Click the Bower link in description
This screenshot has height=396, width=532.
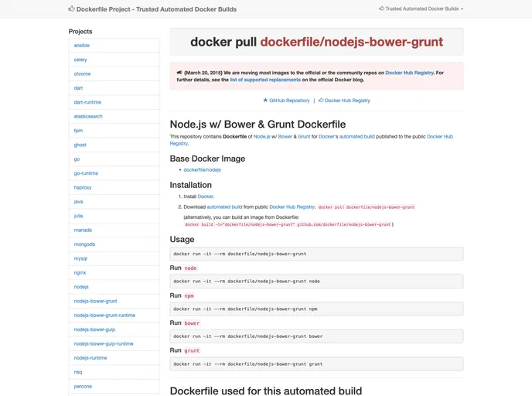(x=285, y=137)
